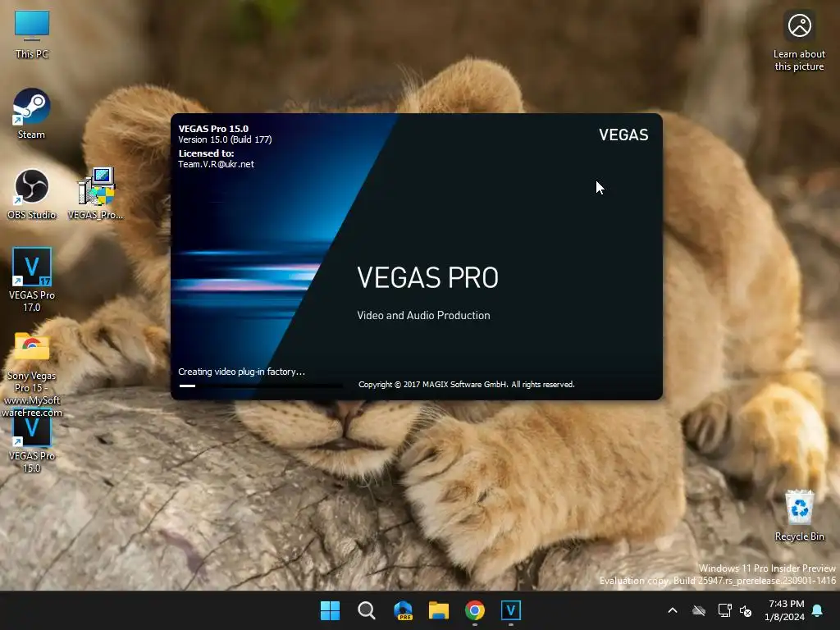The image size is (840, 630).
Task: Open File Explorer from taskbar
Action: tap(439, 610)
